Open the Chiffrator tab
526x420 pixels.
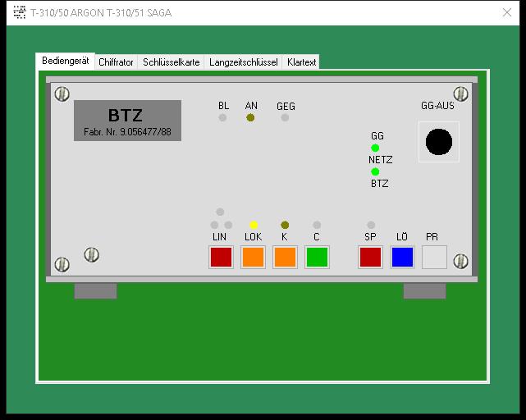point(116,62)
